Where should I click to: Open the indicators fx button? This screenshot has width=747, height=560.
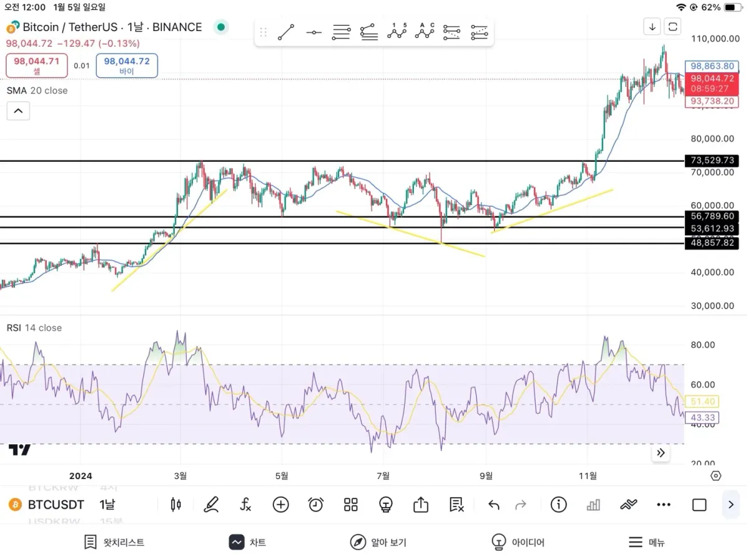245,505
